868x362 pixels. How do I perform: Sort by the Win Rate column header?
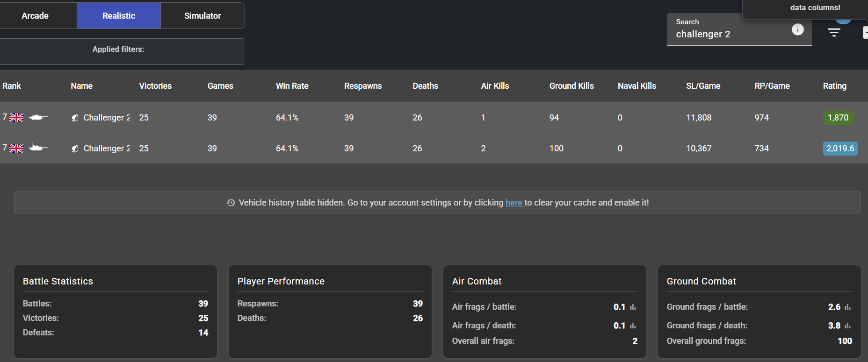pyautogui.click(x=292, y=86)
